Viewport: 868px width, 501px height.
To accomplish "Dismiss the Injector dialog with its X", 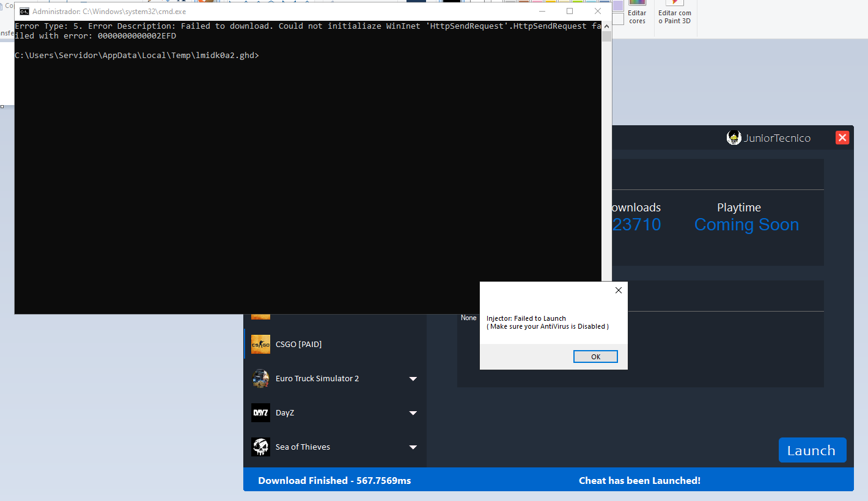I will pos(618,290).
